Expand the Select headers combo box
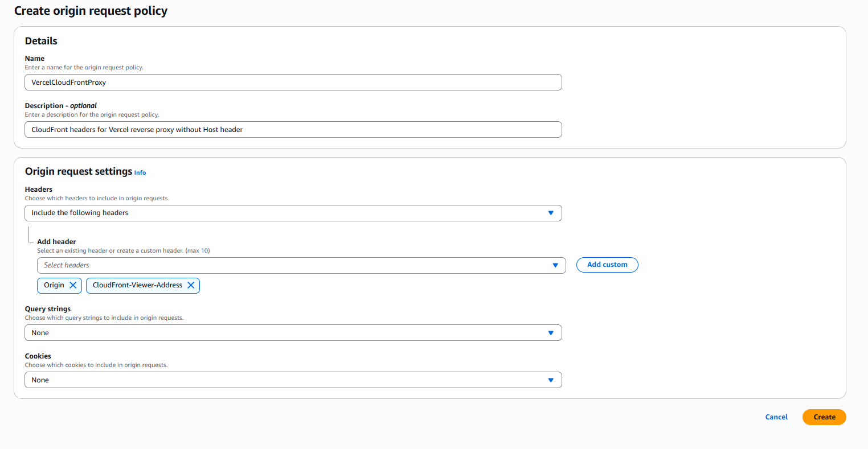The image size is (868, 449). (x=301, y=265)
